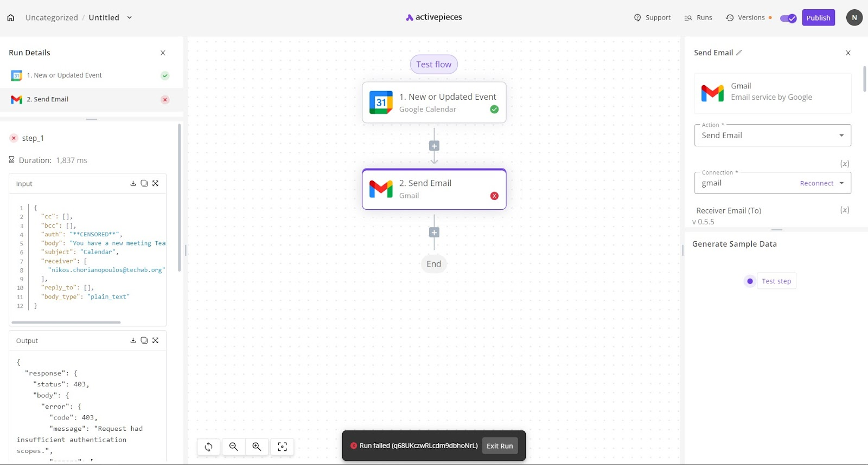Open the Untitled flow name dropdown

(129, 17)
